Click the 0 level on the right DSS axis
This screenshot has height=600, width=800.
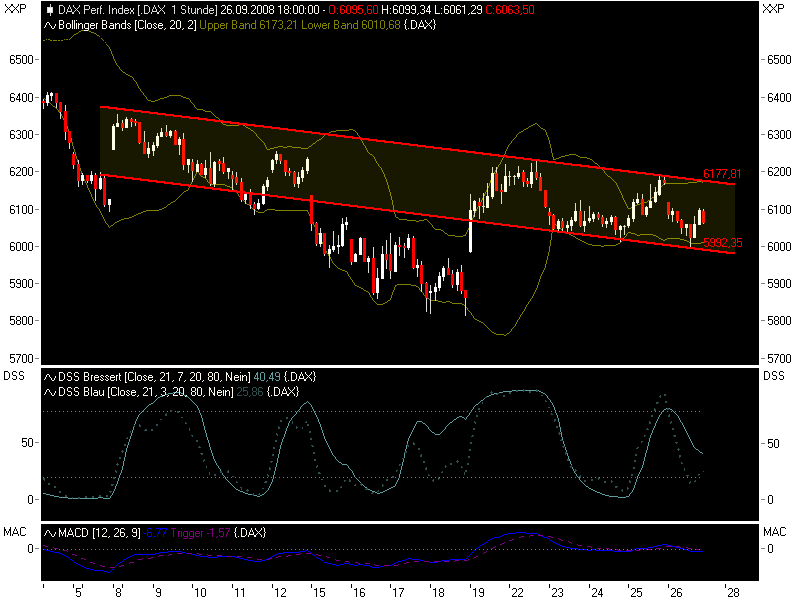770,500
